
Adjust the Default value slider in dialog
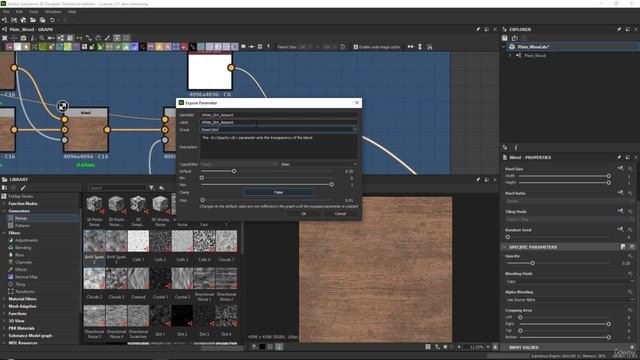pos(234,171)
